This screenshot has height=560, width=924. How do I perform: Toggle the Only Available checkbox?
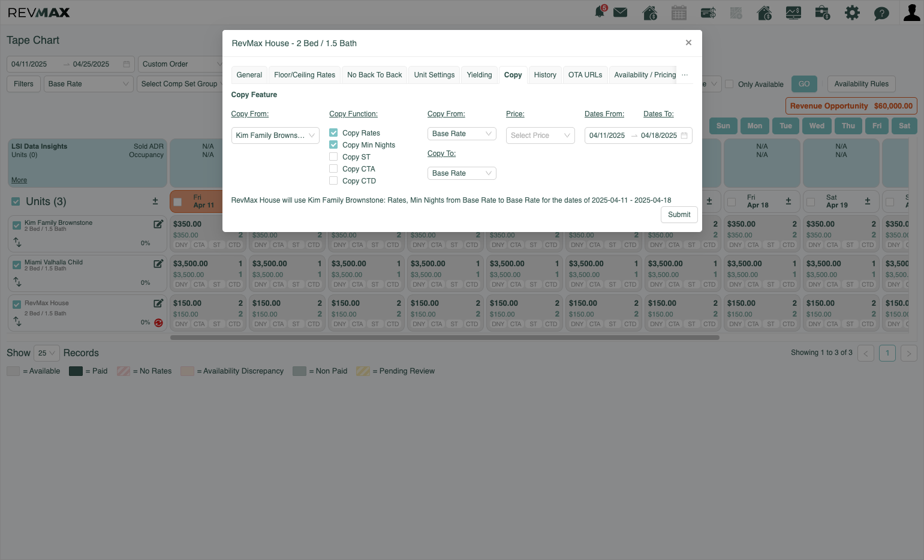[x=729, y=84]
